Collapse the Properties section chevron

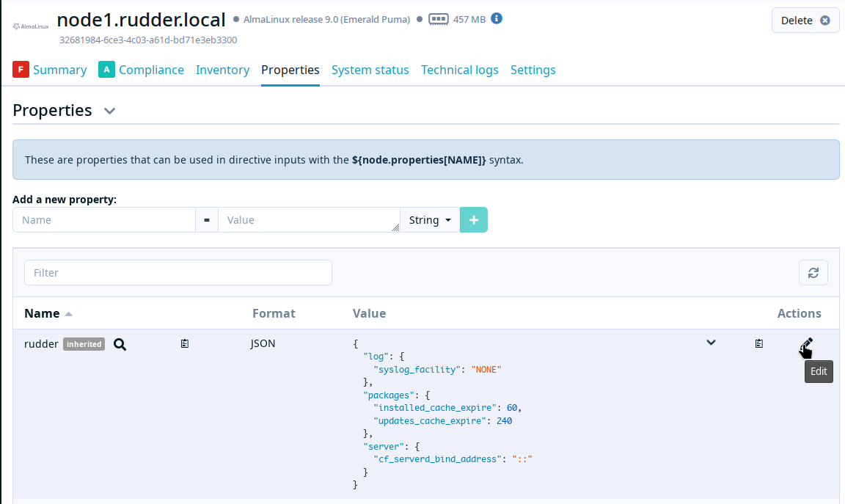tap(109, 111)
